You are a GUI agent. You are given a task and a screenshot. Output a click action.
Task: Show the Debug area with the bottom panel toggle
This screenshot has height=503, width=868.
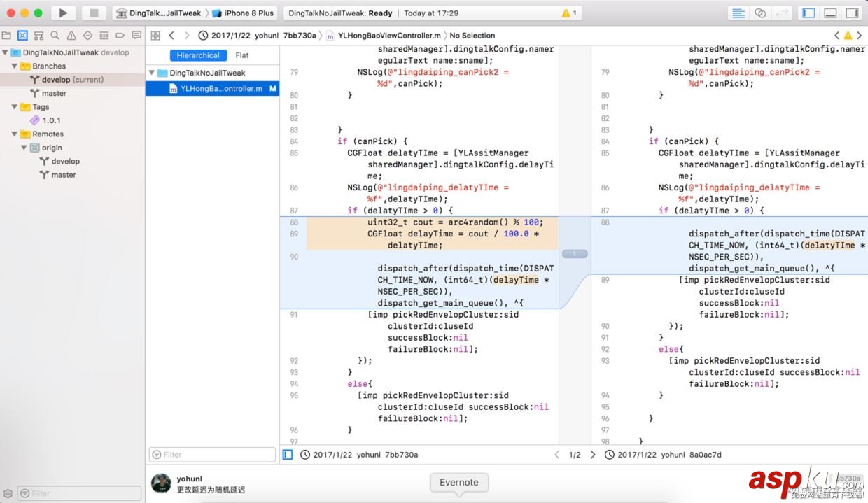point(830,12)
